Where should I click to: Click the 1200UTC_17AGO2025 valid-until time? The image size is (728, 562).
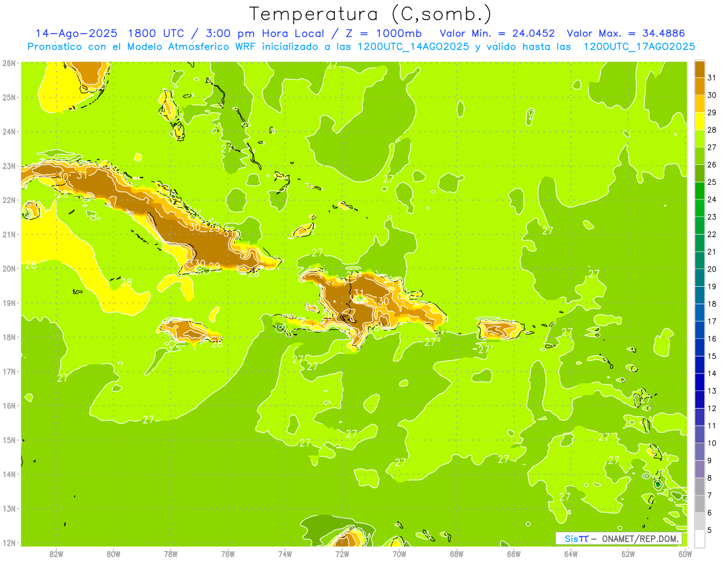pos(639,47)
